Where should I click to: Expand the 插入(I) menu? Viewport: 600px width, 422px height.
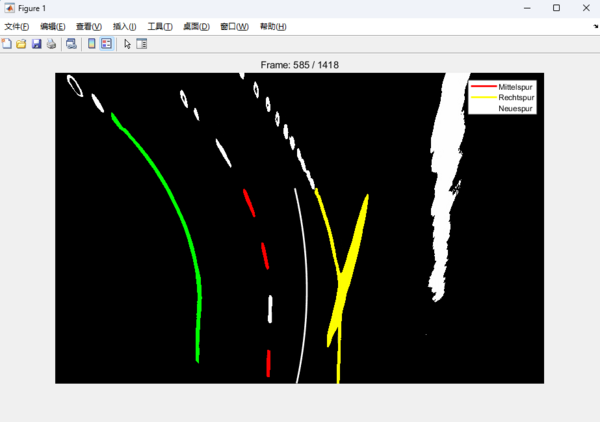click(x=124, y=26)
